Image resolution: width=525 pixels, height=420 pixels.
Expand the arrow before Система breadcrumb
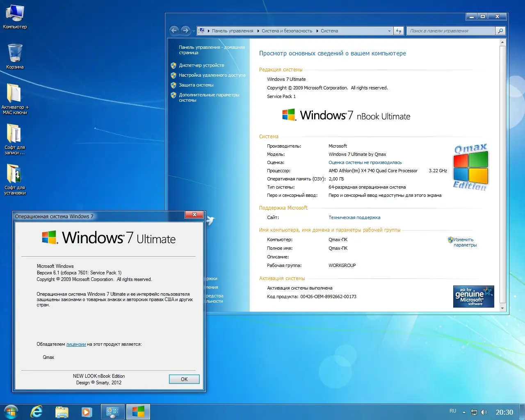pyautogui.click(x=317, y=31)
